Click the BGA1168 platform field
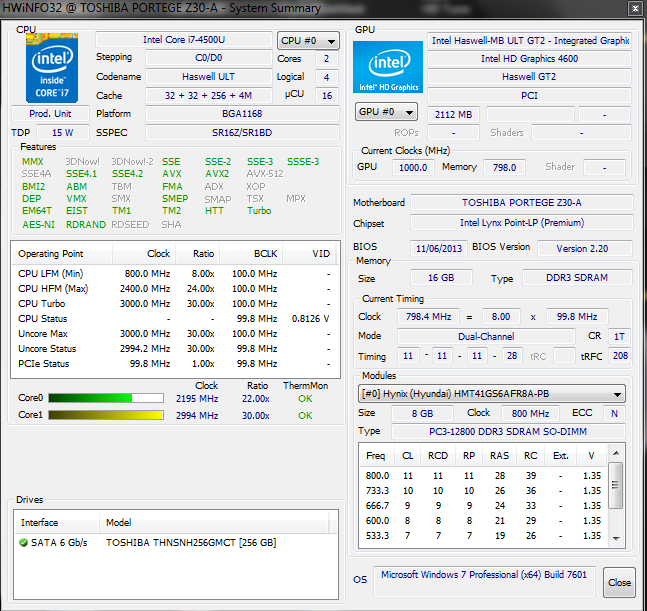 click(x=242, y=114)
